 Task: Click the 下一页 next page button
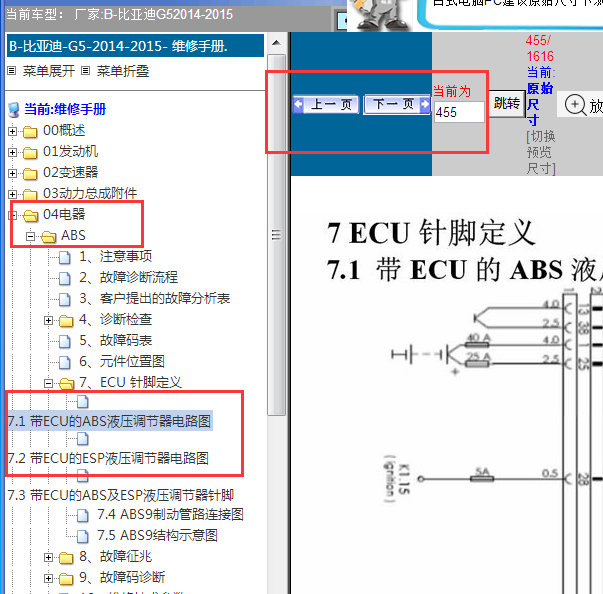(397, 104)
